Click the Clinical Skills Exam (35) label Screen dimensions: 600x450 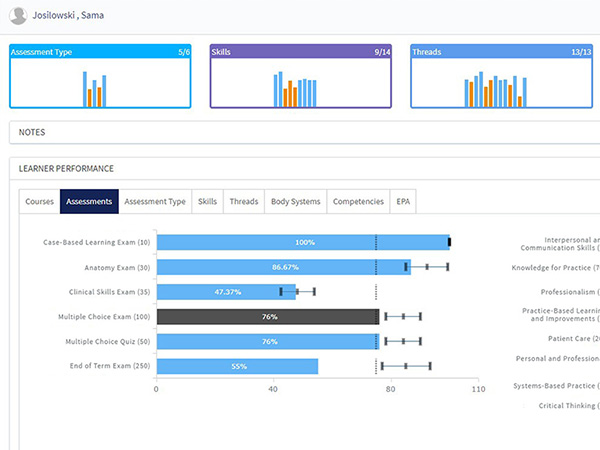pos(109,292)
